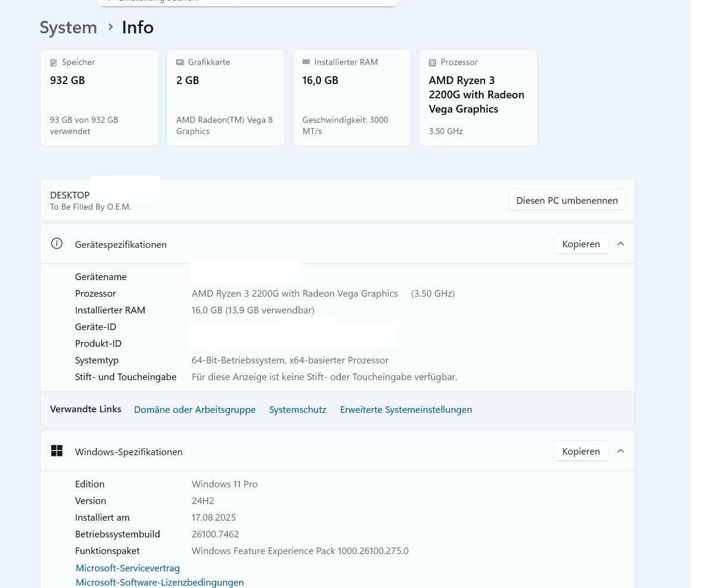Open Erweiterte Systemeinstellungen link
Screen dimensions: 704x588
click(406, 410)
